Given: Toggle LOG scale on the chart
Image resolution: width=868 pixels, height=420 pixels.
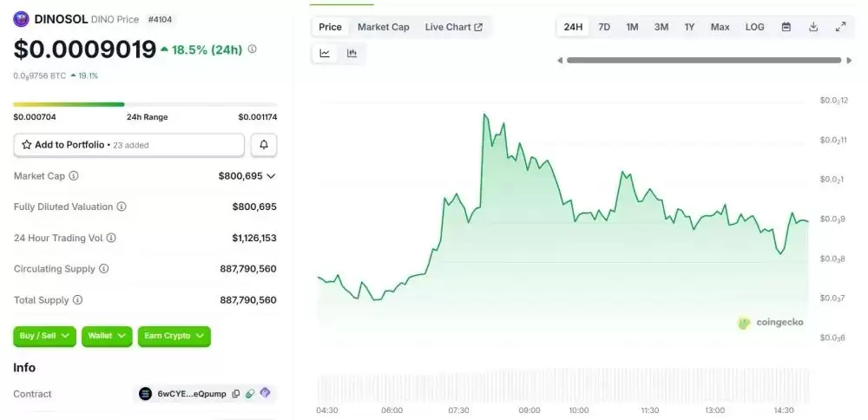Looking at the screenshot, I should click(x=754, y=27).
